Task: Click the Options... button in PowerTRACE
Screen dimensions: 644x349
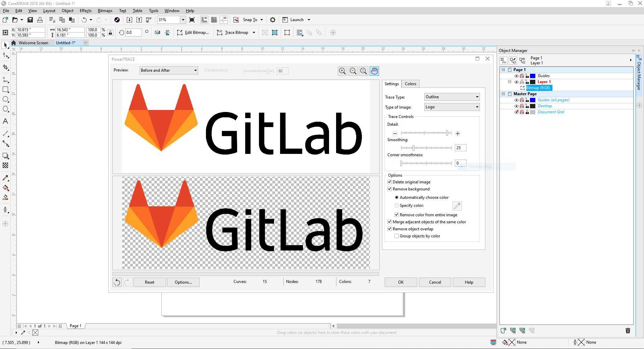Action: tap(183, 282)
